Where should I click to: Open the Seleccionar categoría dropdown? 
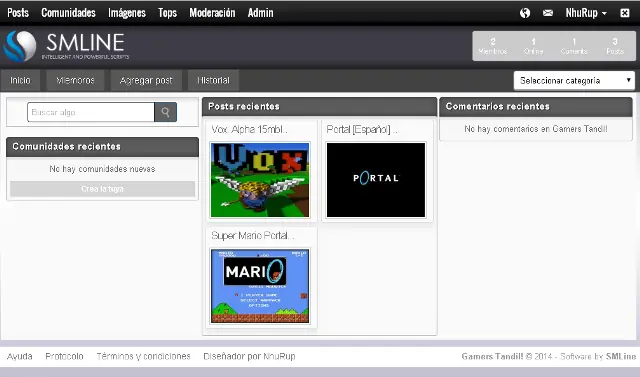click(574, 80)
